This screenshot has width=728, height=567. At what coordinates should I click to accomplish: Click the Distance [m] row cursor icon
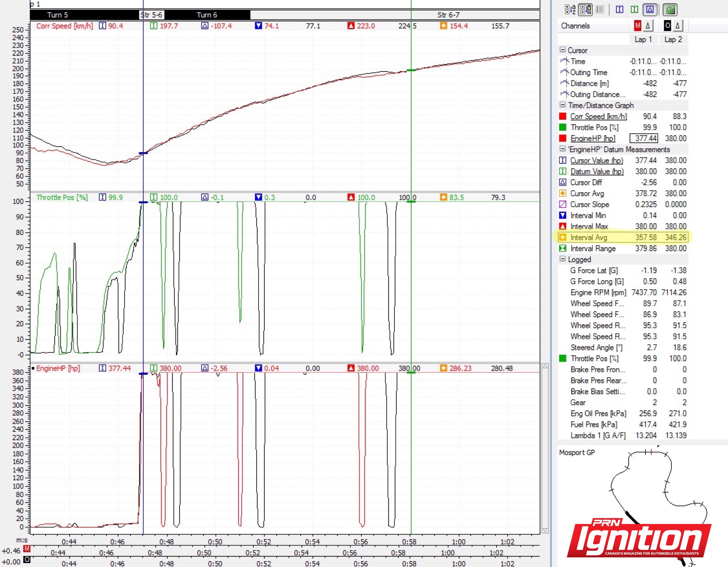pyautogui.click(x=564, y=83)
